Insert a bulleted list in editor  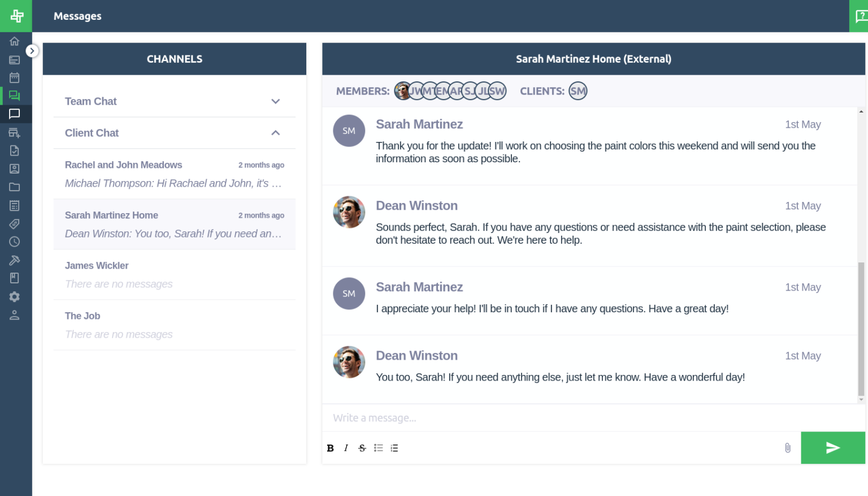379,448
